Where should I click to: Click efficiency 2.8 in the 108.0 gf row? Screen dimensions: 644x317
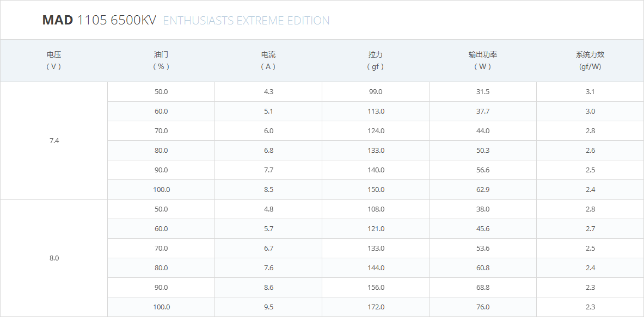(590, 209)
